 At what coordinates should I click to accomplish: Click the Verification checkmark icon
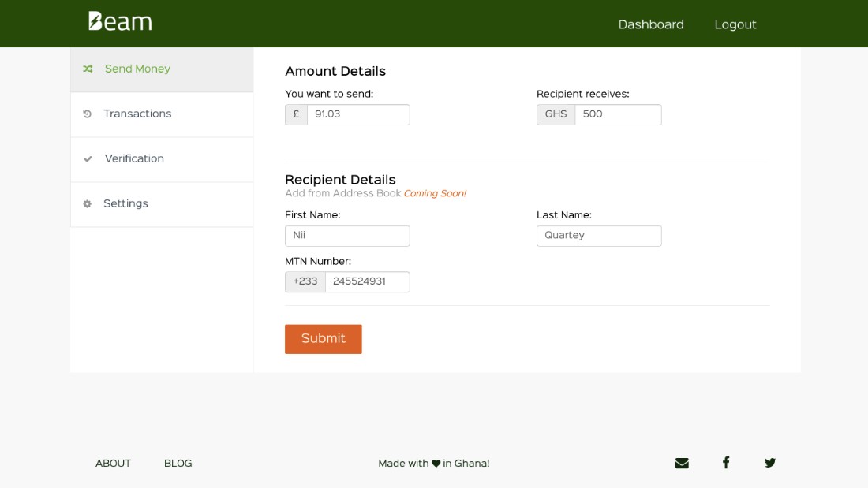pyautogui.click(x=88, y=158)
